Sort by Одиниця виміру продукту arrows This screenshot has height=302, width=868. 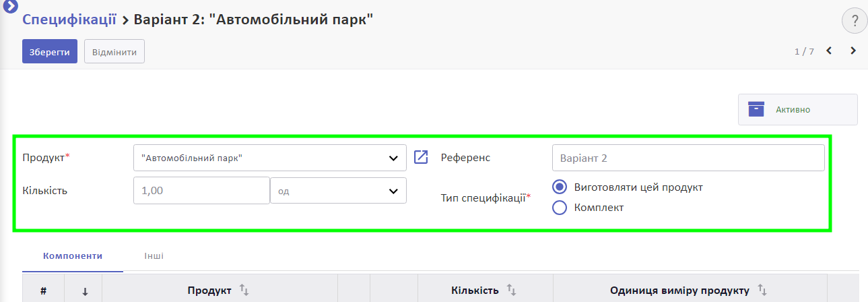click(x=762, y=291)
